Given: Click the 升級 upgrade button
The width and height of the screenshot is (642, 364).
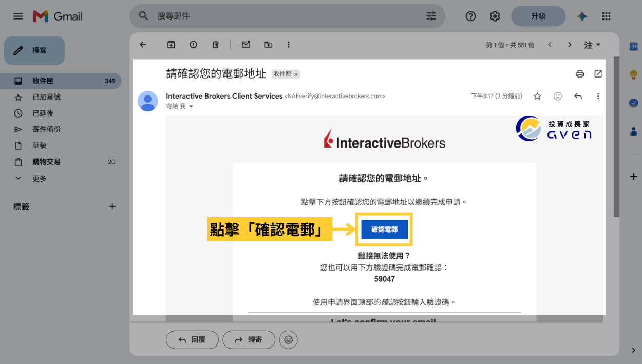Looking at the screenshot, I should [x=538, y=16].
